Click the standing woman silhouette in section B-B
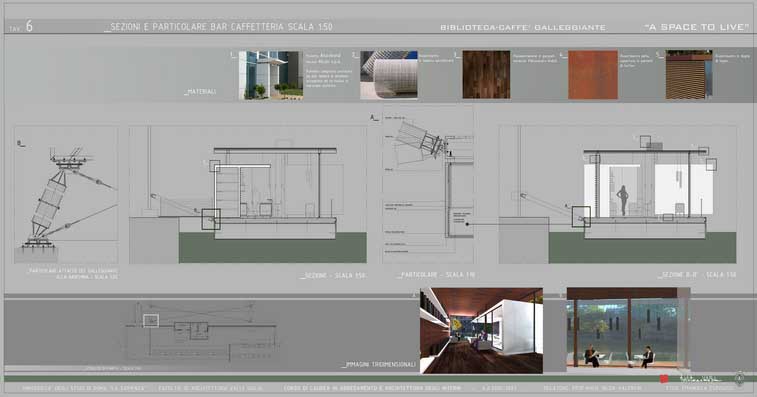Viewport: 757px width, 397px height. coord(623,200)
